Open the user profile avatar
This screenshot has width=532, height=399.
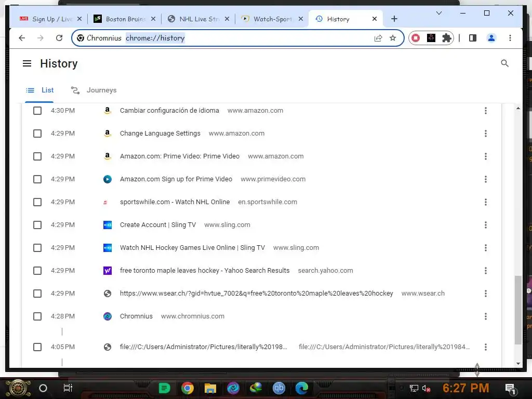click(x=491, y=38)
